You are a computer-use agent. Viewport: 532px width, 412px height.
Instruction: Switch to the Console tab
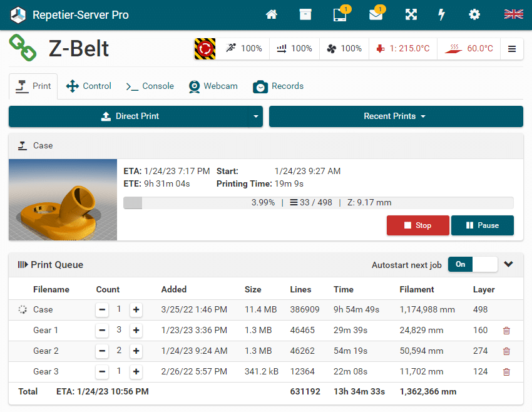coord(150,86)
